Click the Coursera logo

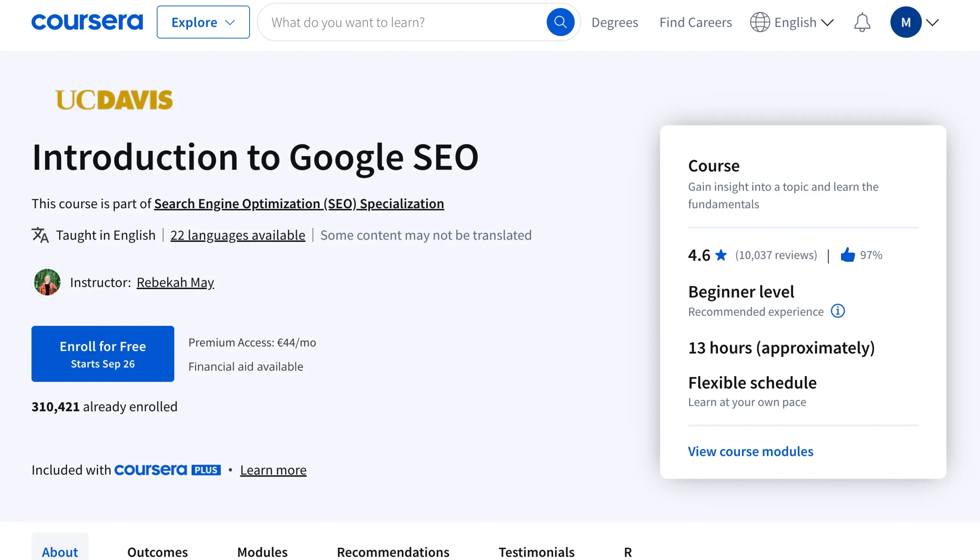pyautogui.click(x=87, y=22)
